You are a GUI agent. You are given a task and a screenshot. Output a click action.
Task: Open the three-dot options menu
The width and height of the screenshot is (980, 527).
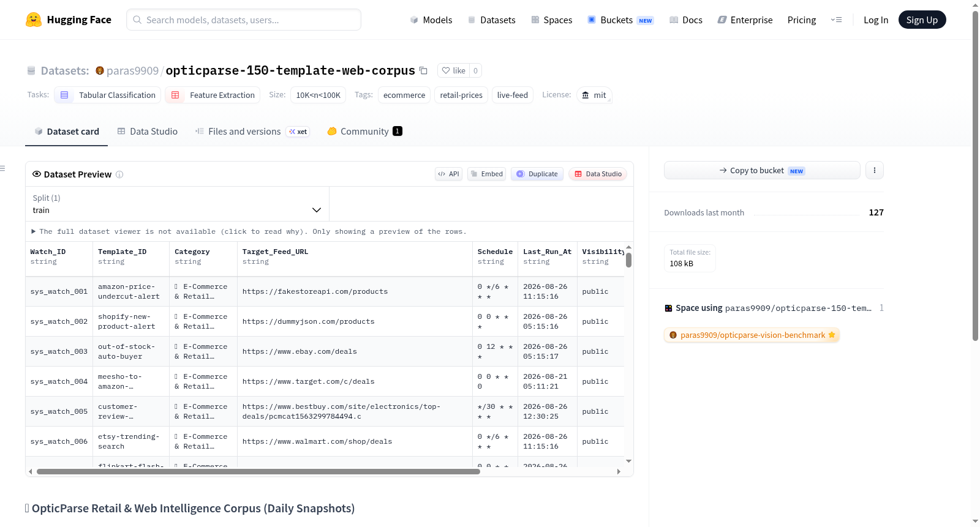point(875,170)
